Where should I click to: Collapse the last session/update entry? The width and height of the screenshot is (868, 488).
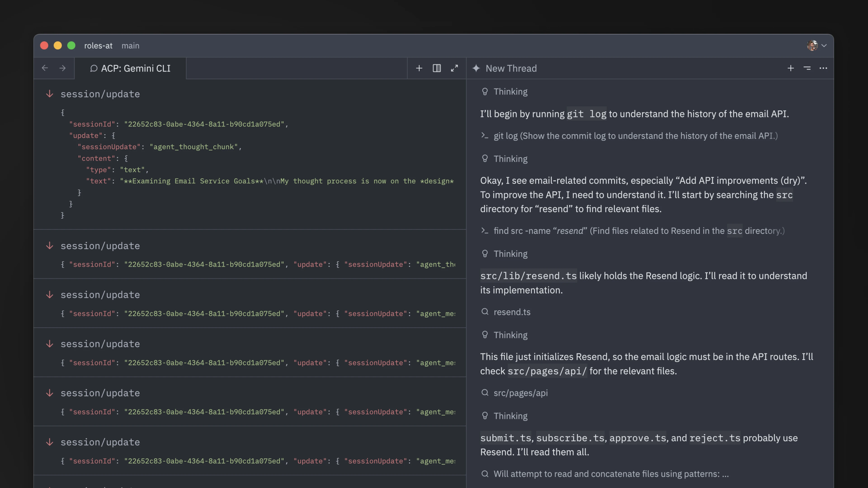pos(50,442)
